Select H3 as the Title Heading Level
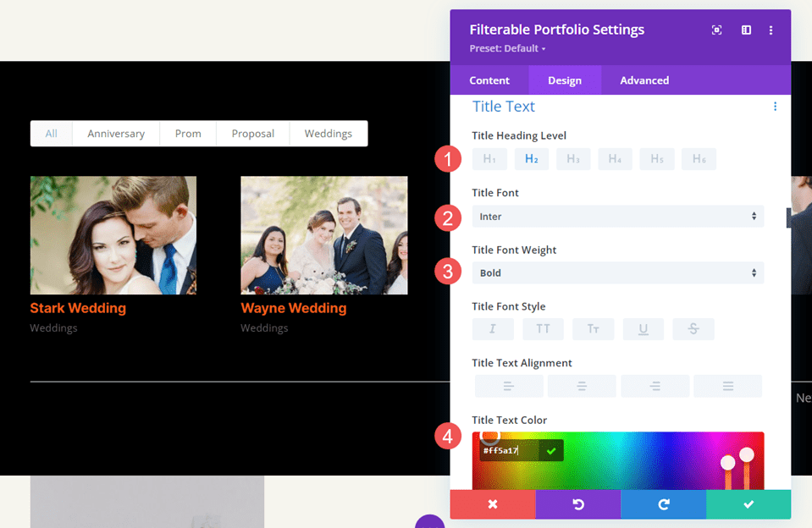812x528 pixels. tap(573, 159)
